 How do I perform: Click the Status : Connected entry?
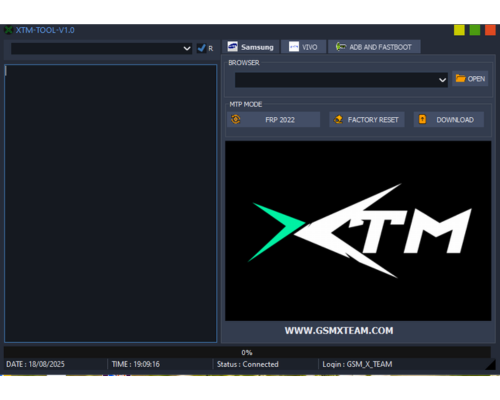click(x=248, y=364)
